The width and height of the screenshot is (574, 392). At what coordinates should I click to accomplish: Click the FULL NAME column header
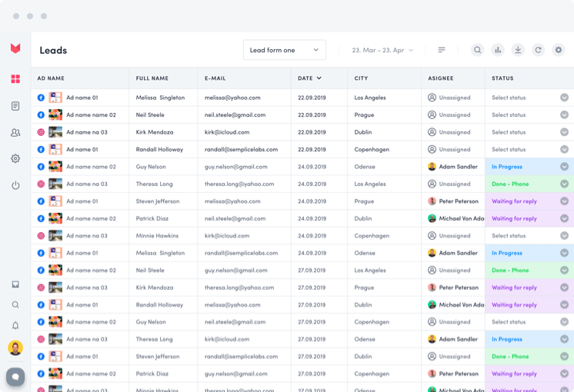152,78
